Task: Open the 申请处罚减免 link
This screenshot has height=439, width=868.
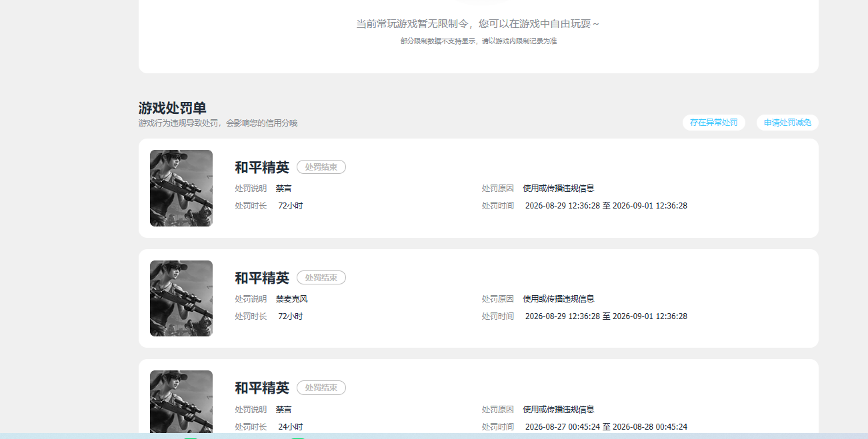Action: (787, 123)
